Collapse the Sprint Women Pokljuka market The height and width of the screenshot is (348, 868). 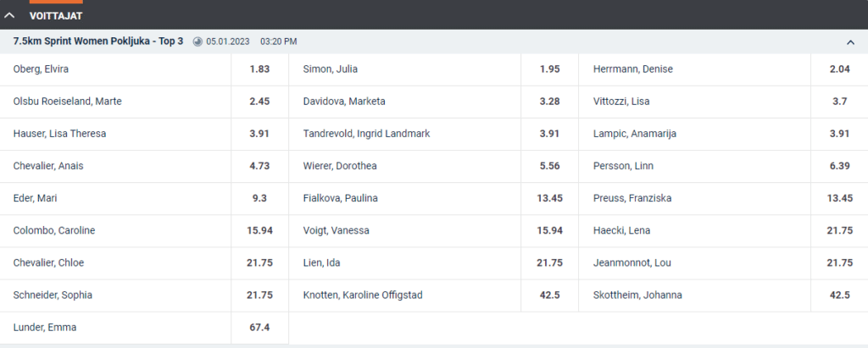coord(850,42)
